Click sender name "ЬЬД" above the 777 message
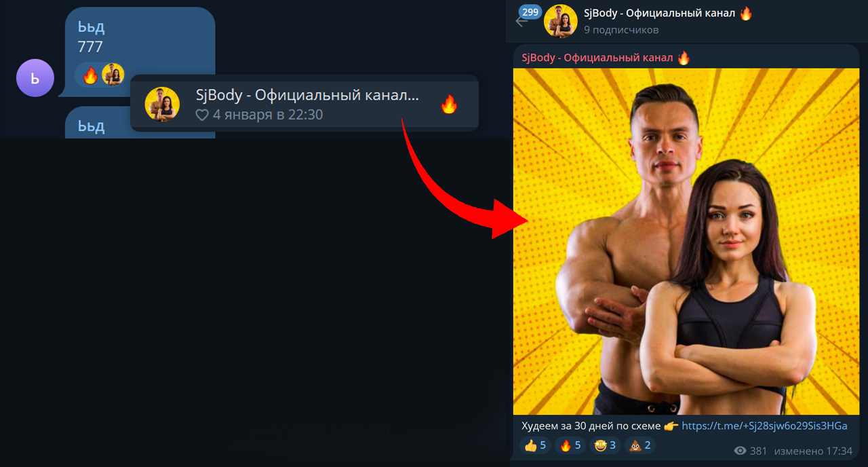This screenshot has height=467, width=868. pyautogui.click(x=92, y=29)
